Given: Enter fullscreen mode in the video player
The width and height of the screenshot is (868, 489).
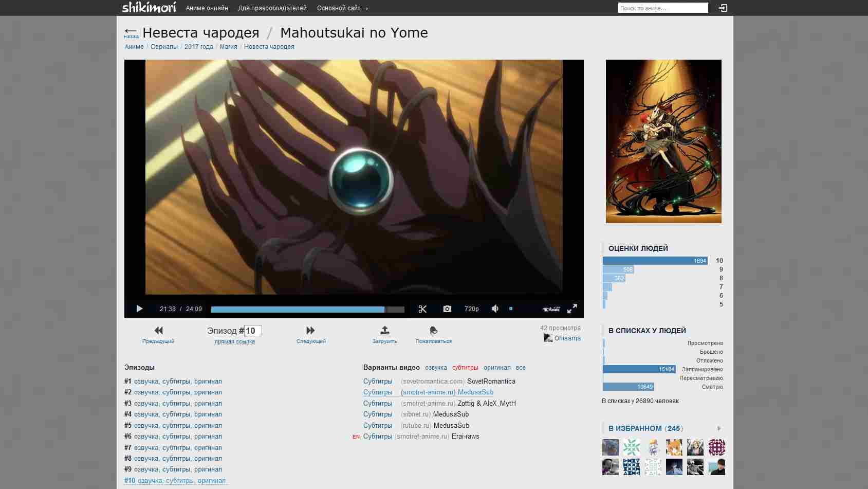Looking at the screenshot, I should pos(572,309).
